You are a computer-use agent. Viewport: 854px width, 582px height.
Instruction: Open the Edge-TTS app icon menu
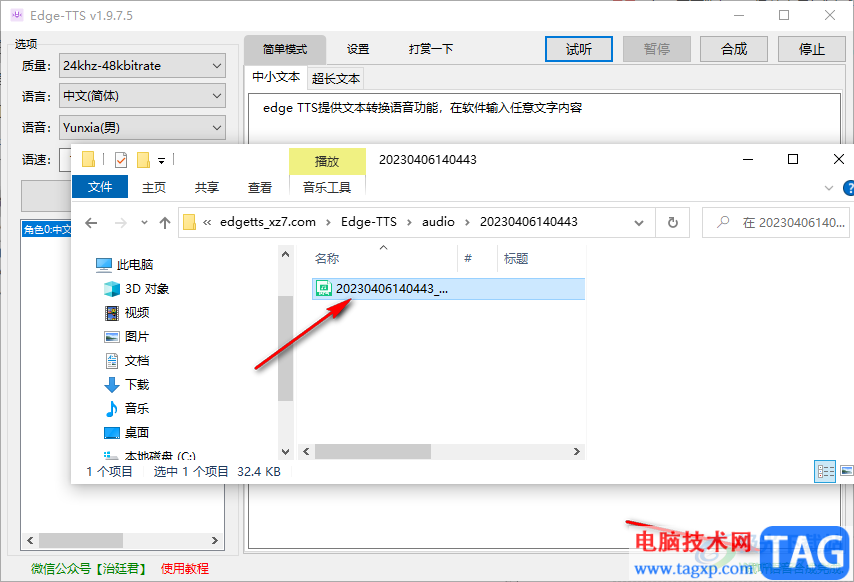(x=17, y=15)
